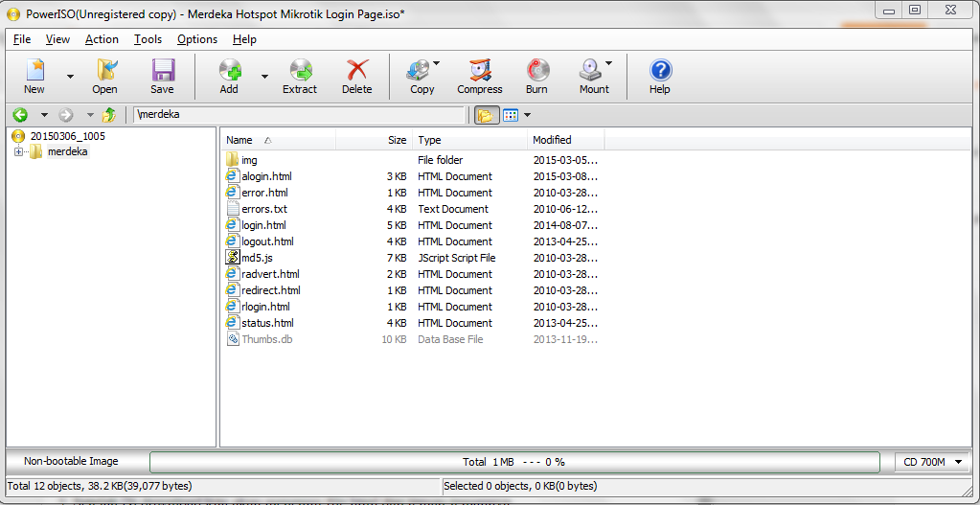Select the md5.js script file icon
This screenshot has height=505, width=980.
[x=233, y=258]
